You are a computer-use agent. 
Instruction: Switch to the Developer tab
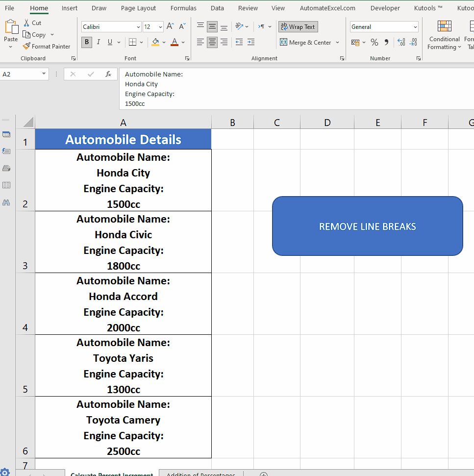point(385,8)
